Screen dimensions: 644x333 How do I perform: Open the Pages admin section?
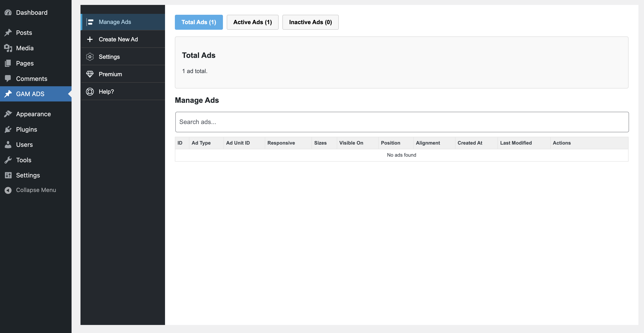[x=25, y=63]
